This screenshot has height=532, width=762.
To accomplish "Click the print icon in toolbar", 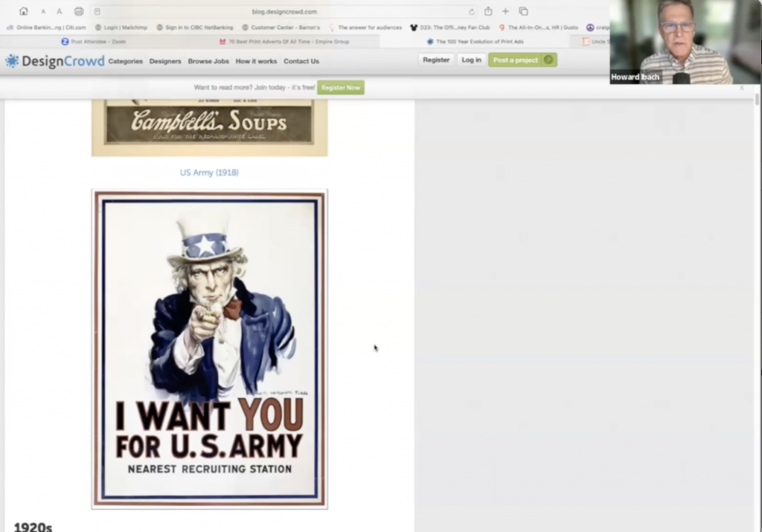I will pyautogui.click(x=79, y=11).
